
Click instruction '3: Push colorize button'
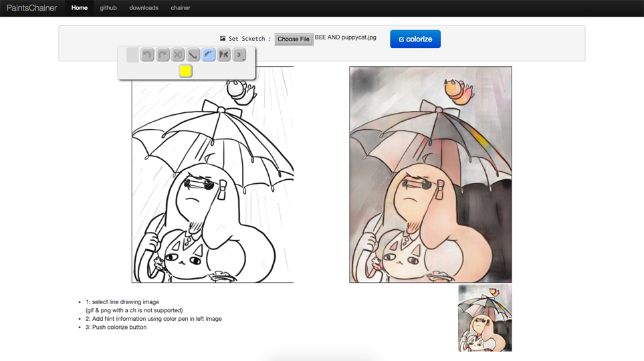(x=116, y=328)
